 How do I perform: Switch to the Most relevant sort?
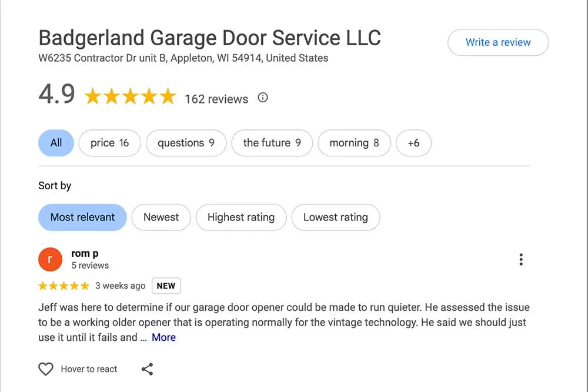point(82,217)
